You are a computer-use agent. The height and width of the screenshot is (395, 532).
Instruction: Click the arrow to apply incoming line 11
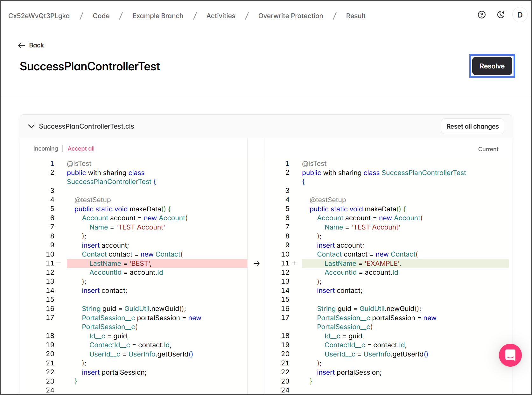click(256, 264)
